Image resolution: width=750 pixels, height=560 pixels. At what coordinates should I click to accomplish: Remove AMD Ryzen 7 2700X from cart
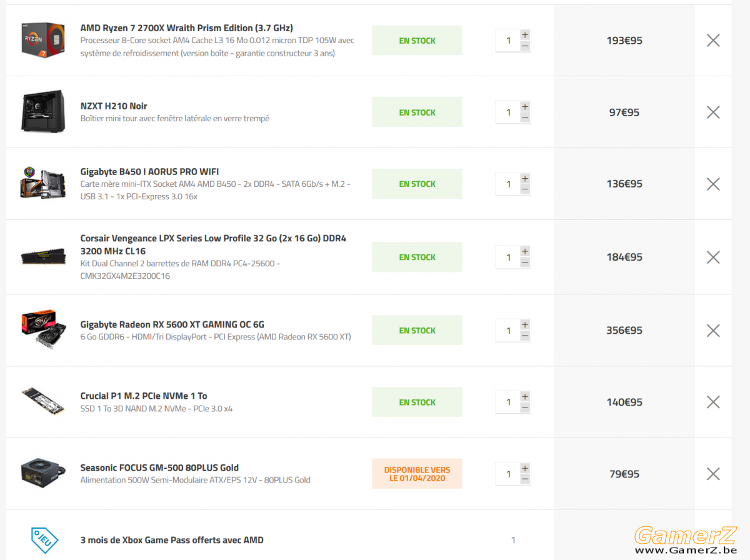[x=713, y=41]
